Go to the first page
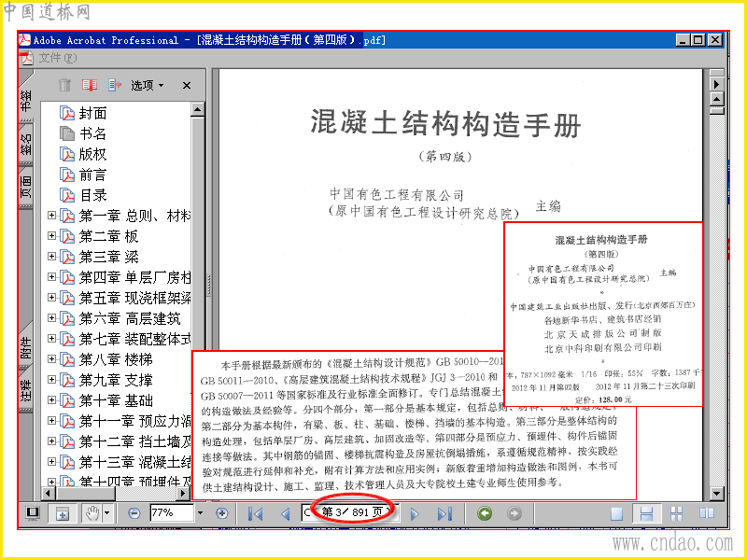747x560 pixels. click(x=255, y=514)
